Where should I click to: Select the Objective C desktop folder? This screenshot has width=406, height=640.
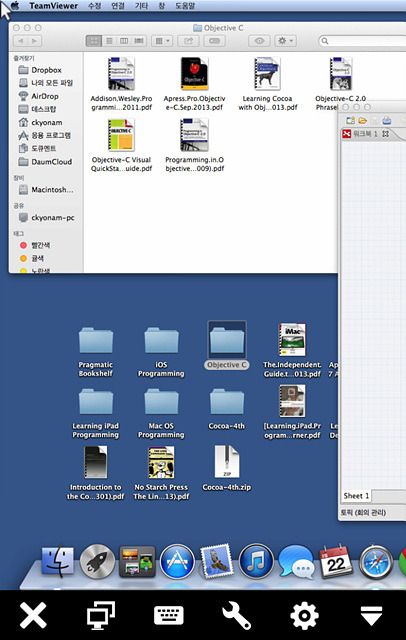[x=227, y=346]
